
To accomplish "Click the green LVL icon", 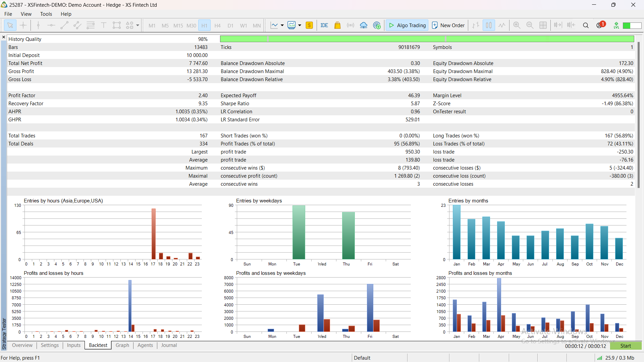I will 616,25.
